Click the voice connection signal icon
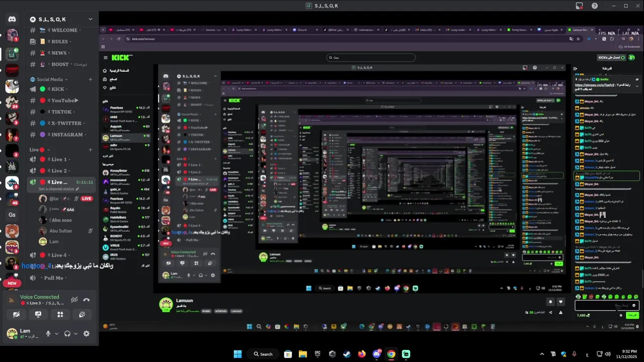This screenshot has width=644, height=362. [12, 300]
